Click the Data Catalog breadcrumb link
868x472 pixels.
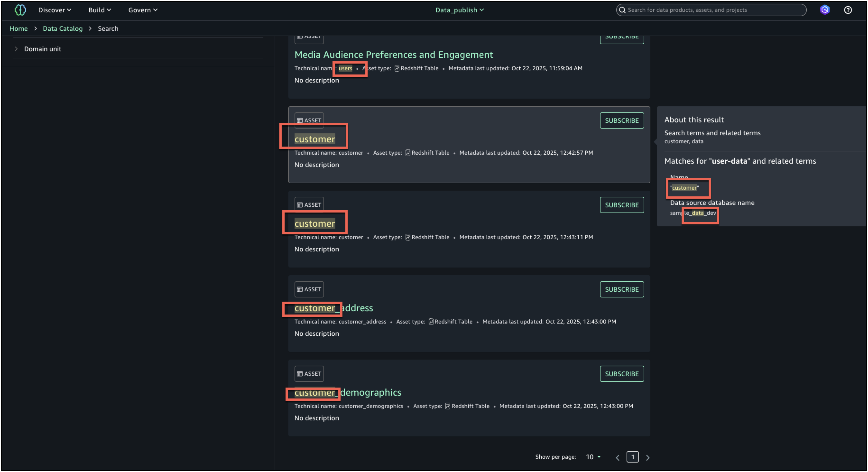tap(63, 29)
